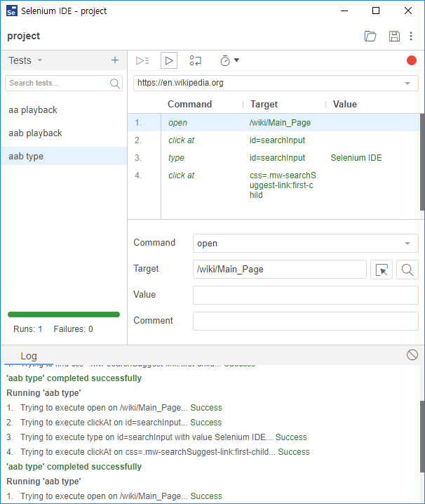
Task: Click the Selenium IDE logo in title bar
Action: click(11, 11)
